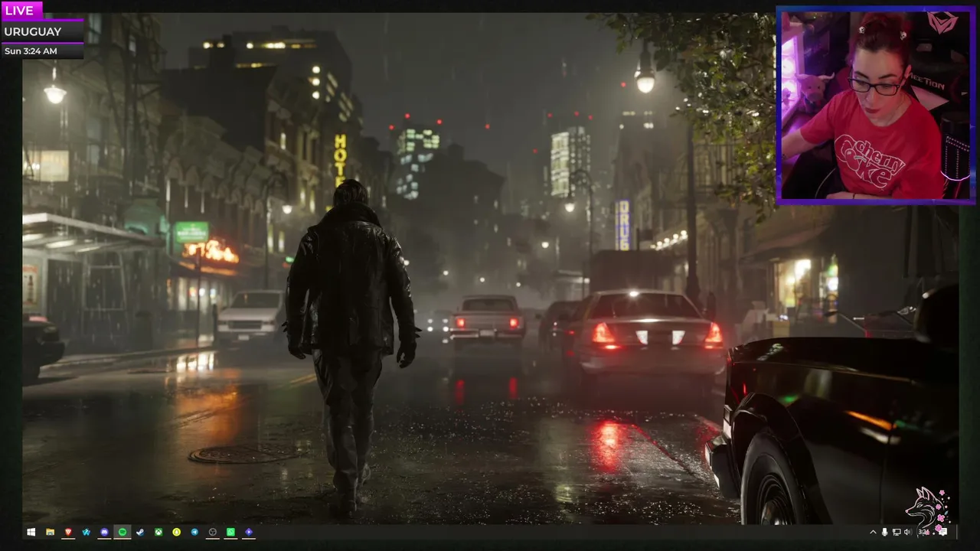Open Discord from the taskbar
The image size is (980, 551).
[x=104, y=532]
